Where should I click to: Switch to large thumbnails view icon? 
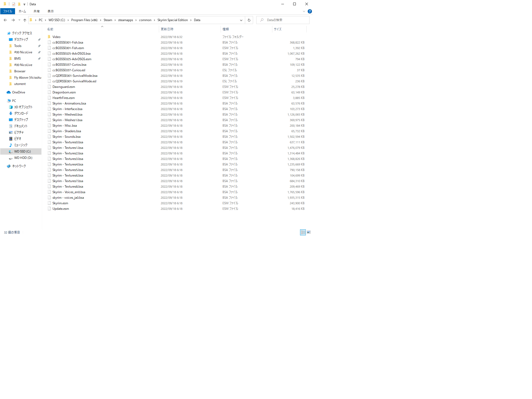(x=309, y=232)
